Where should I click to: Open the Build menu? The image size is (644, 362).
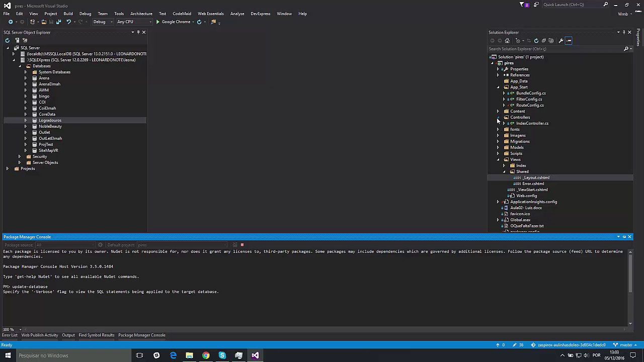pos(68,14)
